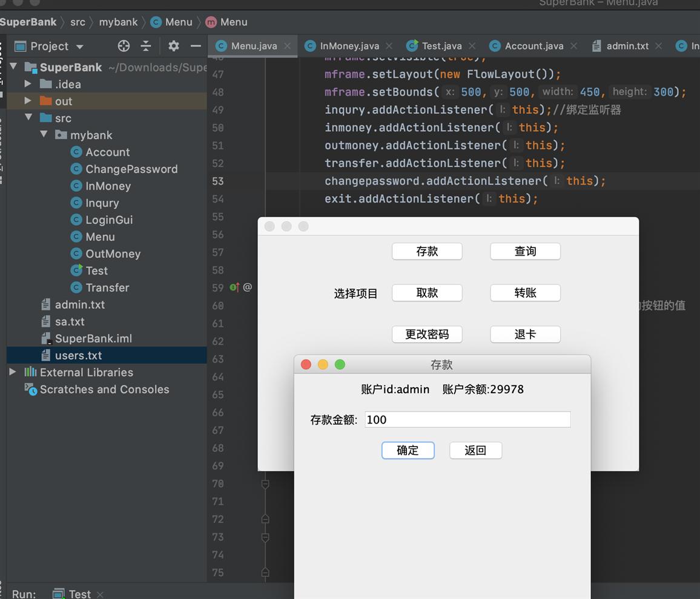The image size is (700, 599).
Task: Collapse the src folder
Action: coord(28,117)
